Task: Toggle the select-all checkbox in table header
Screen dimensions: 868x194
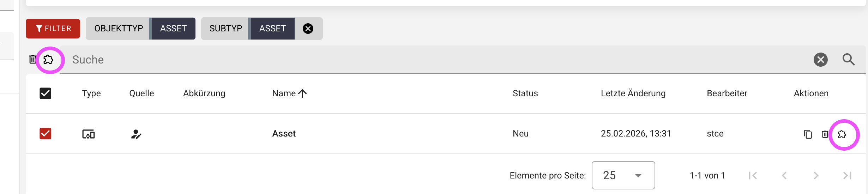Action: [45, 93]
